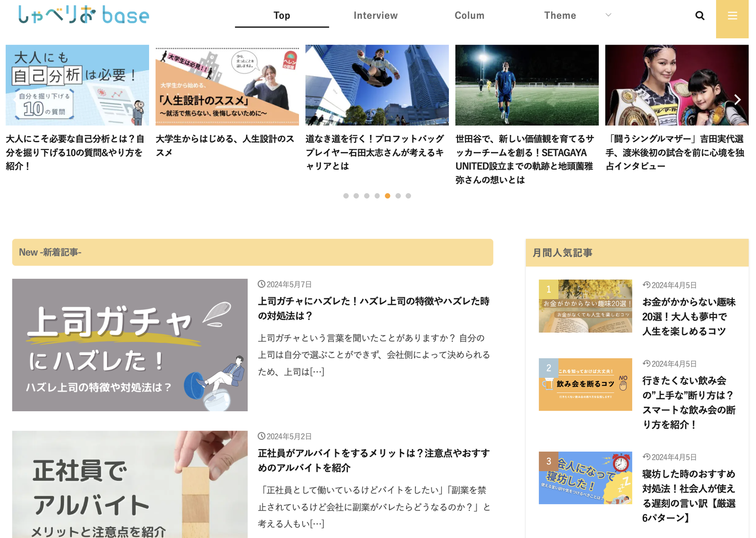
Task: Click the search magnifier icon
Action: pos(699,16)
